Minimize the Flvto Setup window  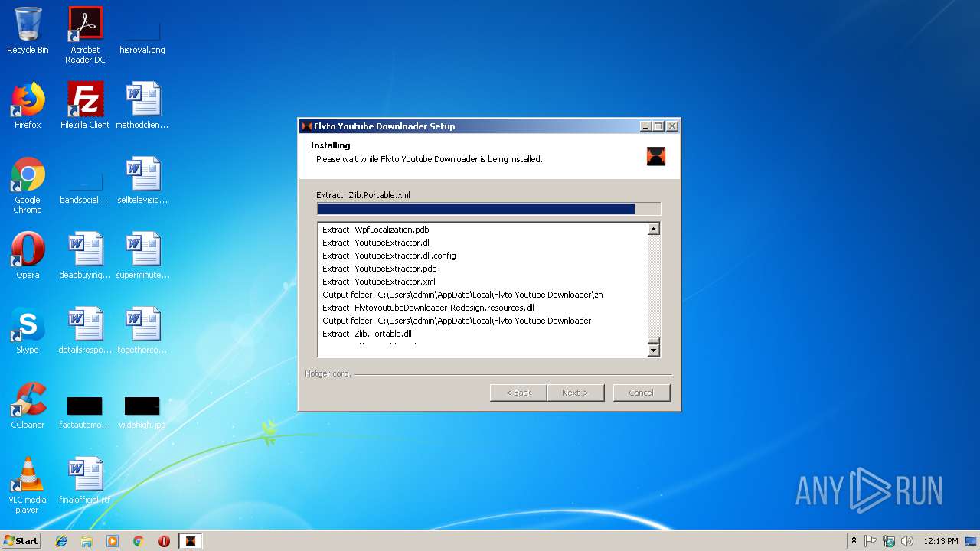pyautogui.click(x=645, y=126)
